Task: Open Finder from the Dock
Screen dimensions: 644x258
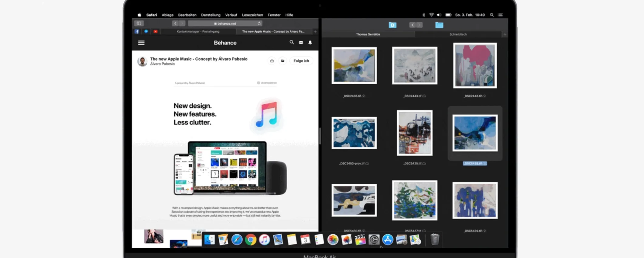Action: 209,240
